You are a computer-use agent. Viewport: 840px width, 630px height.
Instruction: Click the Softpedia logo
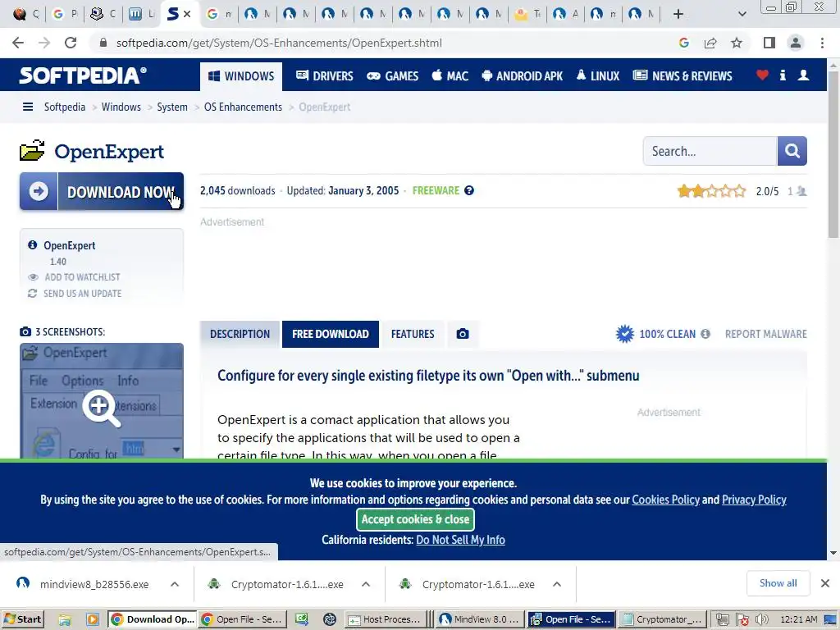coord(83,75)
